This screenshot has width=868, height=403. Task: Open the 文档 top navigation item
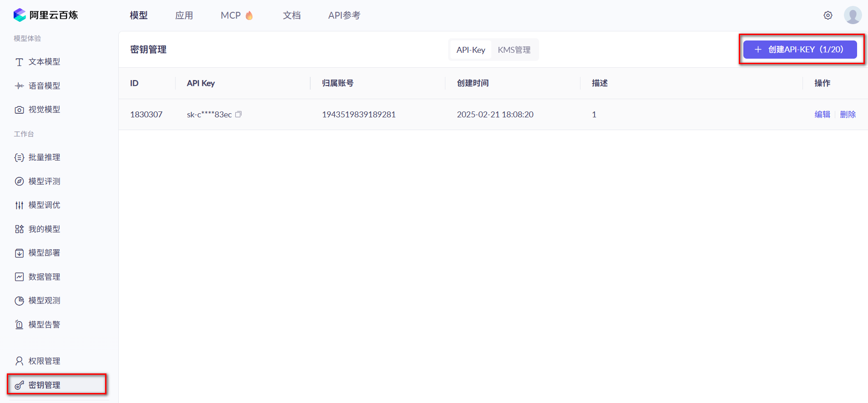click(x=292, y=15)
